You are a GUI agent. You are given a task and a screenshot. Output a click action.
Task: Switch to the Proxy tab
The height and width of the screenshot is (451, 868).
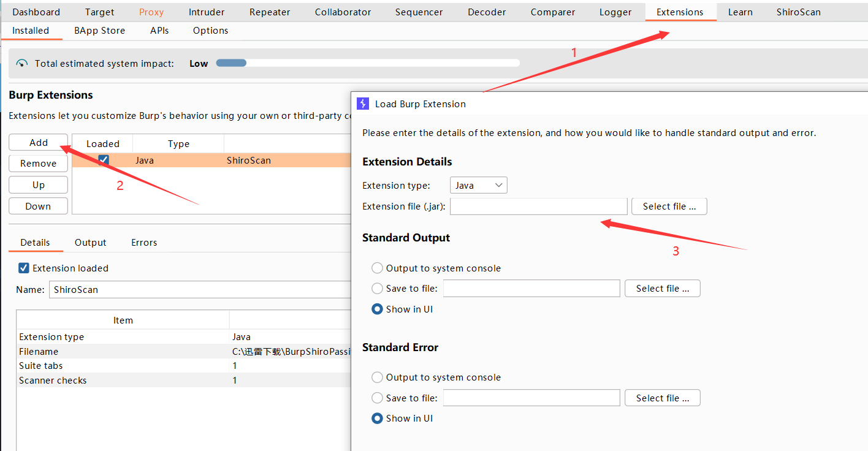(x=151, y=12)
